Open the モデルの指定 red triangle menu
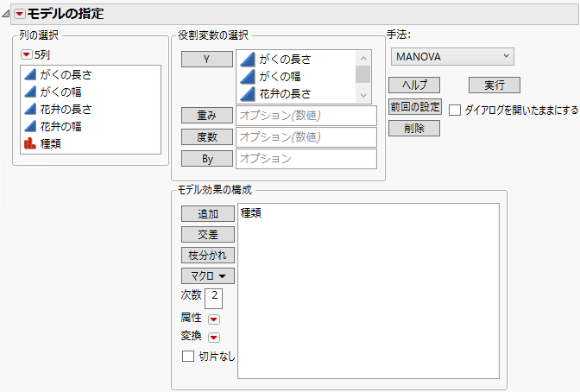 click(19, 14)
